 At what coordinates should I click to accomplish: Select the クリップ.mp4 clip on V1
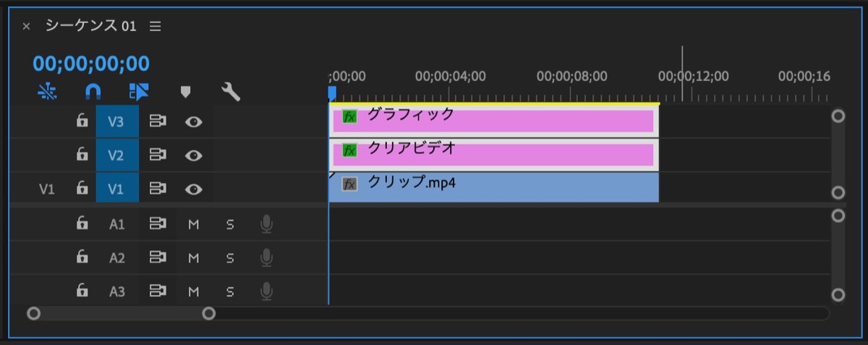494,188
